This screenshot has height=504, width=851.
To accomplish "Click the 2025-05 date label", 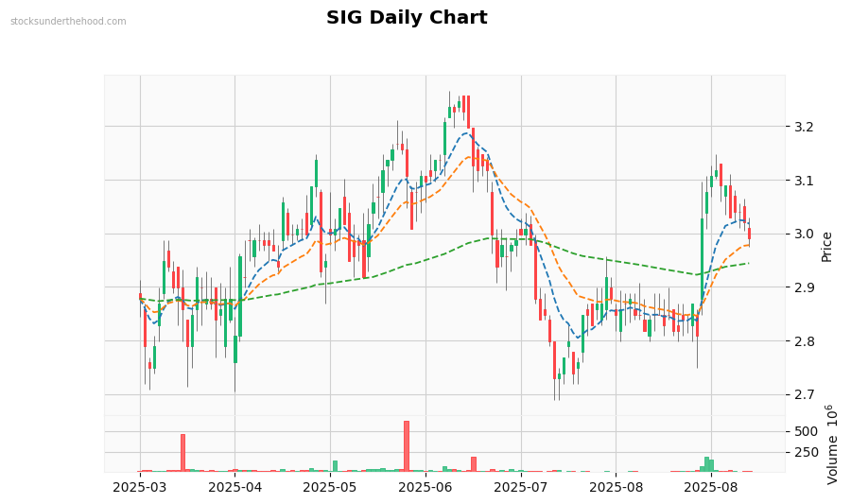I will click(330, 487).
